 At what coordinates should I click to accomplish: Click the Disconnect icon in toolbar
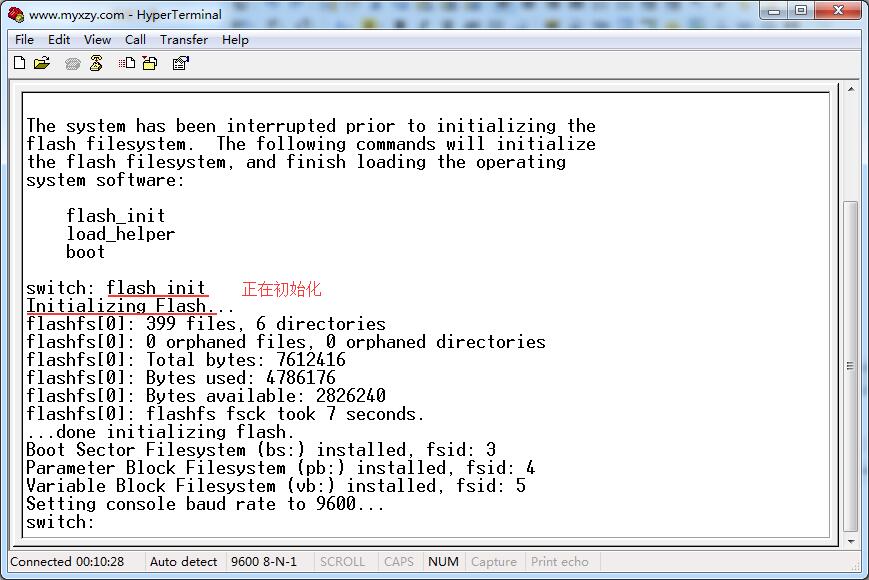click(x=96, y=63)
